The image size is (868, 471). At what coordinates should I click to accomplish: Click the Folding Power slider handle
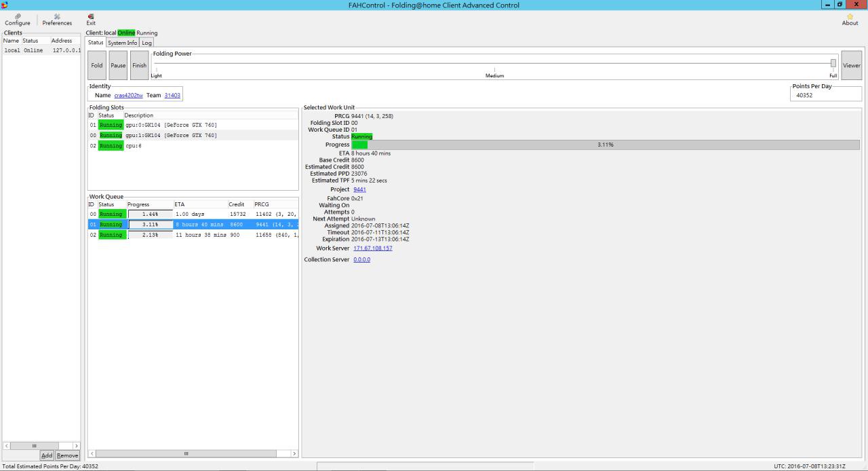(833, 63)
